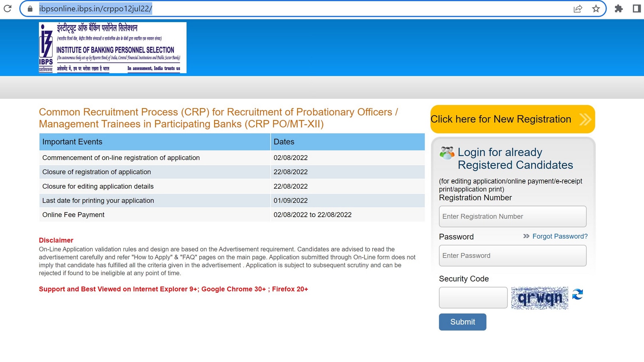Bookmark this page with the star icon

[596, 8]
